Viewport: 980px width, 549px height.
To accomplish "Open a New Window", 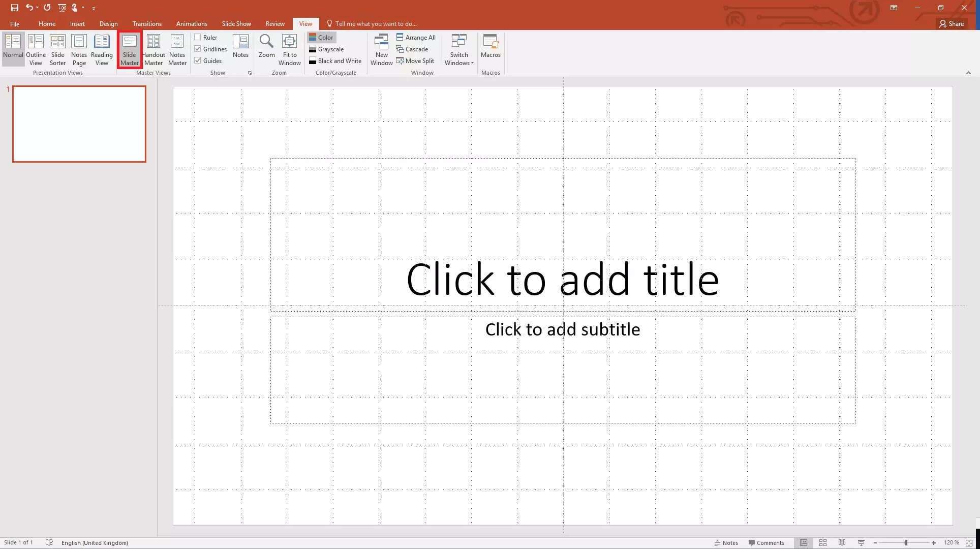I will [x=381, y=49].
